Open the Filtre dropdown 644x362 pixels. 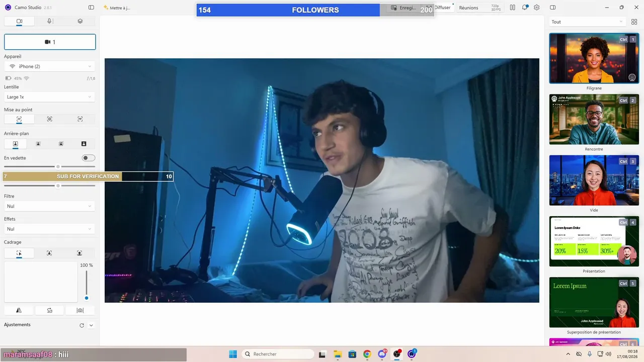click(x=50, y=206)
